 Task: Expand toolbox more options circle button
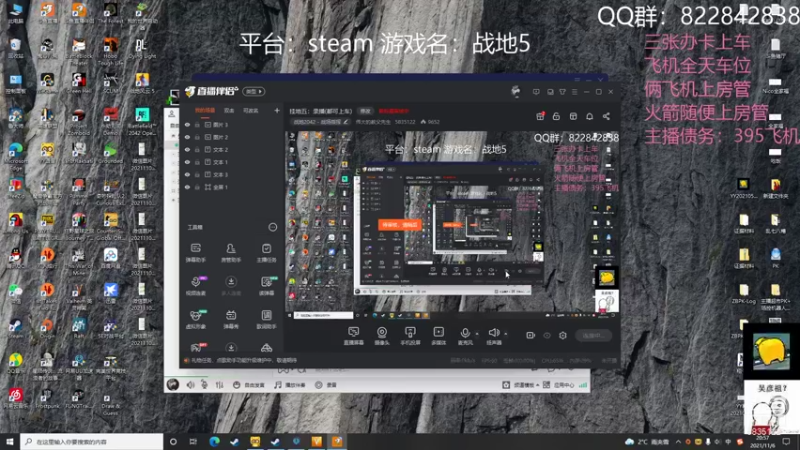pyautogui.click(x=273, y=227)
